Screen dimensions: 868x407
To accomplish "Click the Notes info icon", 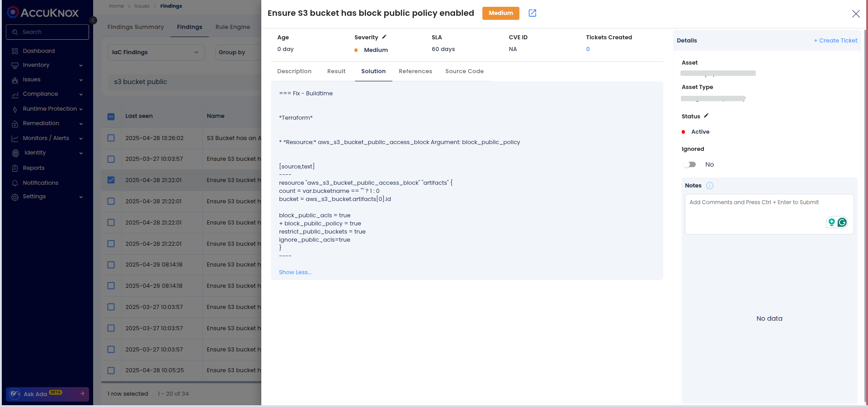I will point(710,186).
